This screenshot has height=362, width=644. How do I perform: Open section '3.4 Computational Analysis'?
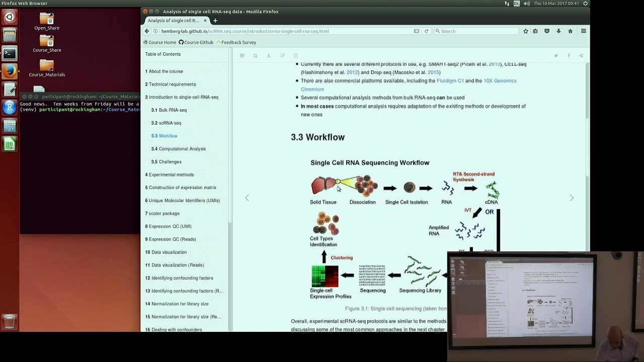[x=178, y=149]
